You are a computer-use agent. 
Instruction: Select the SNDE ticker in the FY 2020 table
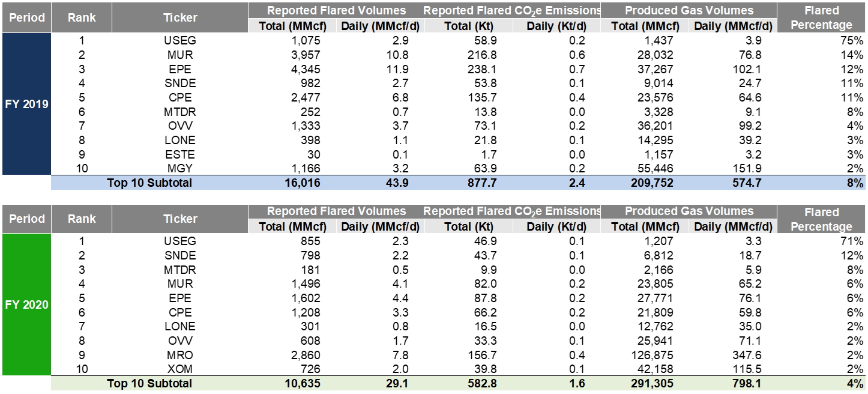[x=180, y=255]
